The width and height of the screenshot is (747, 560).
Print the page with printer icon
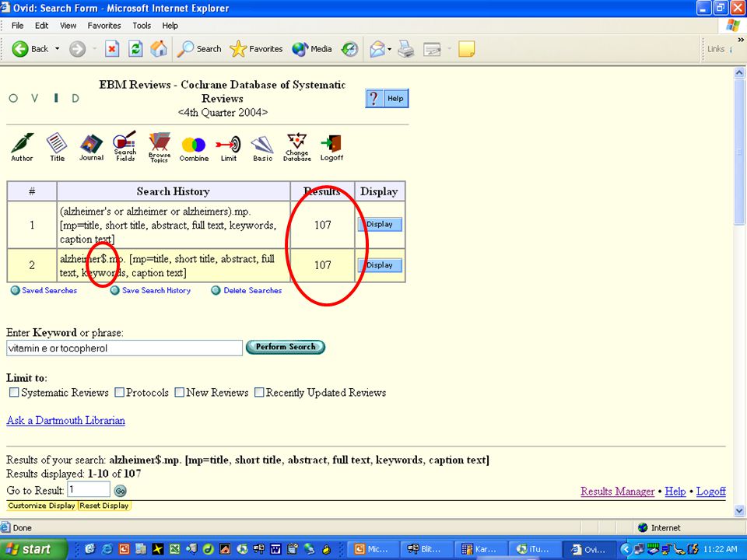tap(406, 48)
